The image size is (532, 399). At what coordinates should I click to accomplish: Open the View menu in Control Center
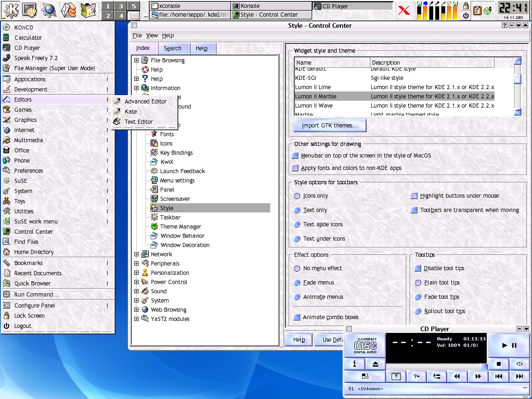(151, 35)
